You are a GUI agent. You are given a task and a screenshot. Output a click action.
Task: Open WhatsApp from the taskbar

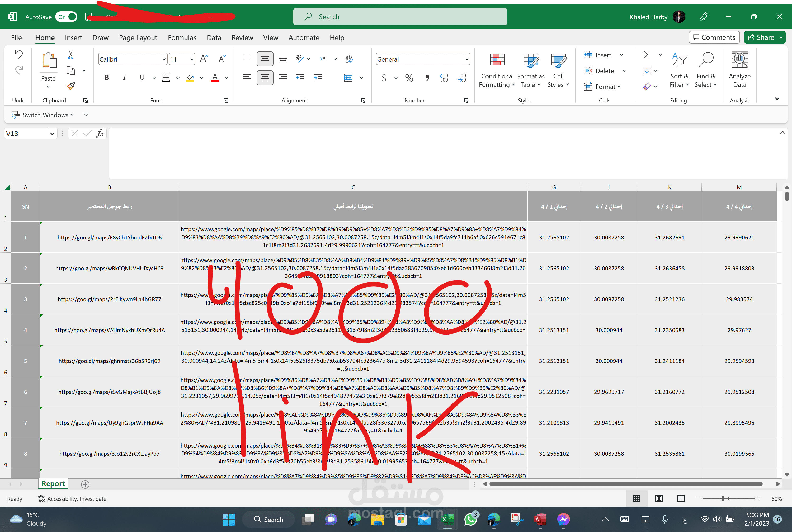click(x=470, y=519)
